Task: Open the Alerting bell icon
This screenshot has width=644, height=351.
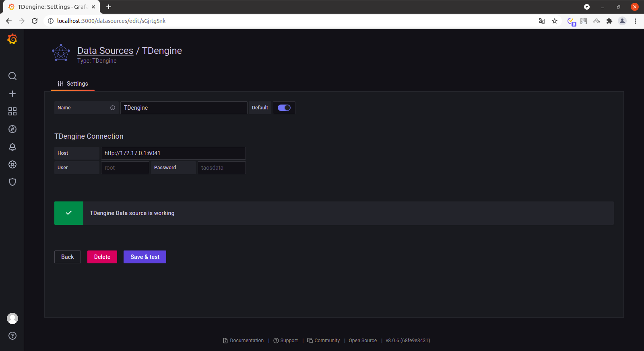Action: pos(12,147)
